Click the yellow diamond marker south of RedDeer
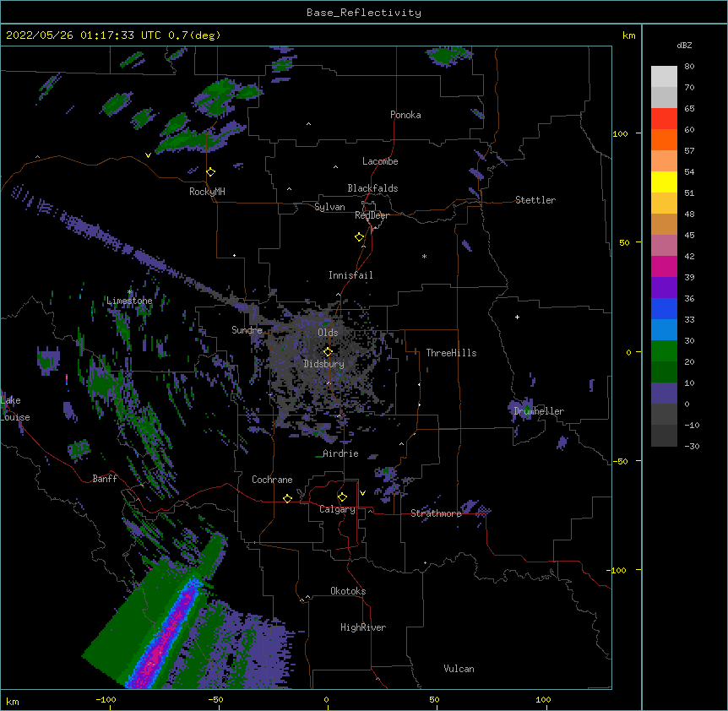Screen dimensions: 728x711 pyautogui.click(x=359, y=237)
